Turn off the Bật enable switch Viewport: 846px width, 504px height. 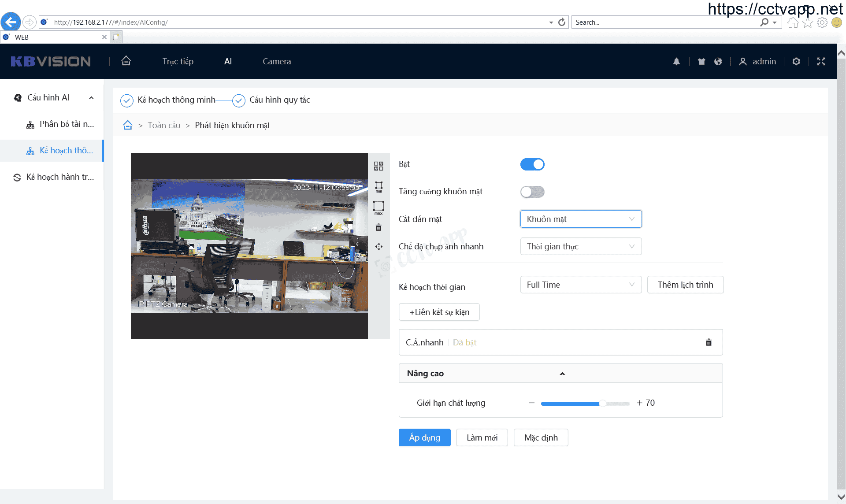click(x=532, y=164)
